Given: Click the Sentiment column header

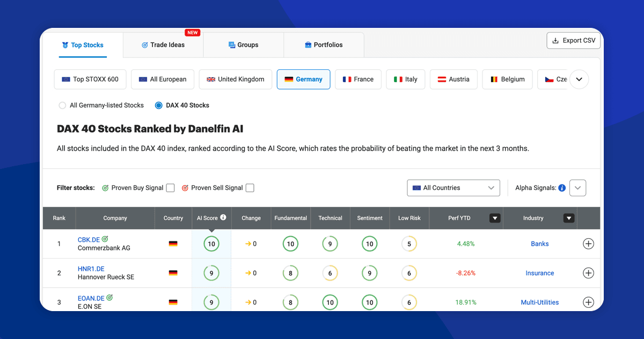Looking at the screenshot, I should click(x=370, y=218).
